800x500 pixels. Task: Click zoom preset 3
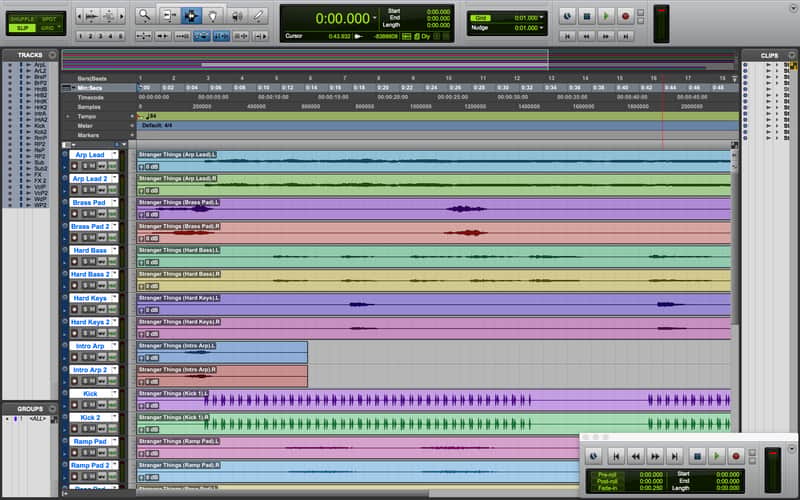point(100,36)
